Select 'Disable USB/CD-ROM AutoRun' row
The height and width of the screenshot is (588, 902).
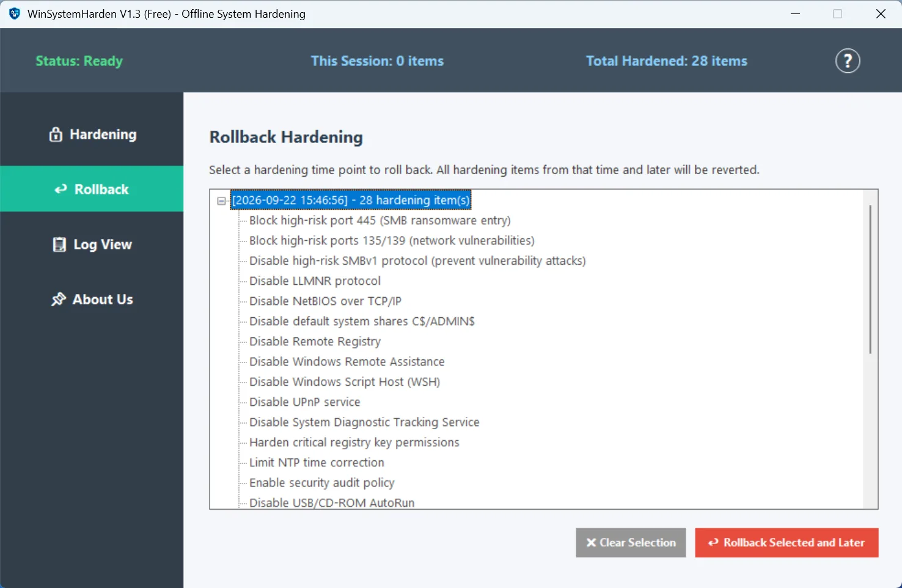coord(332,502)
